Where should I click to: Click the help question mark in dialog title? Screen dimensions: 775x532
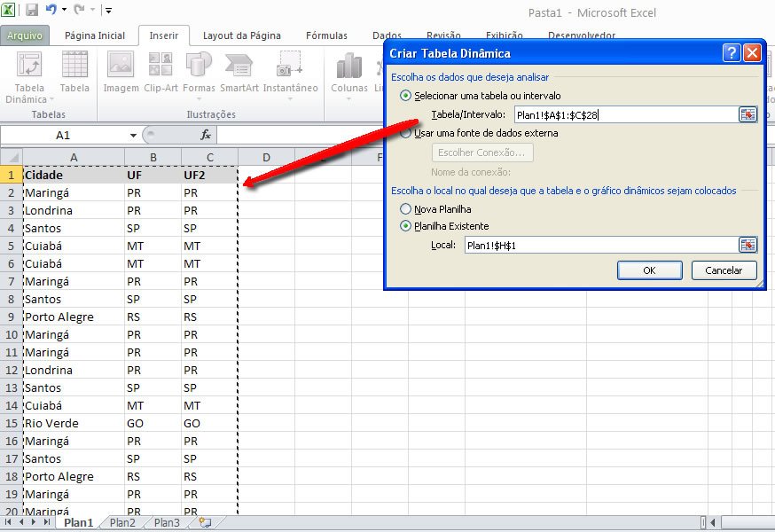click(x=732, y=53)
